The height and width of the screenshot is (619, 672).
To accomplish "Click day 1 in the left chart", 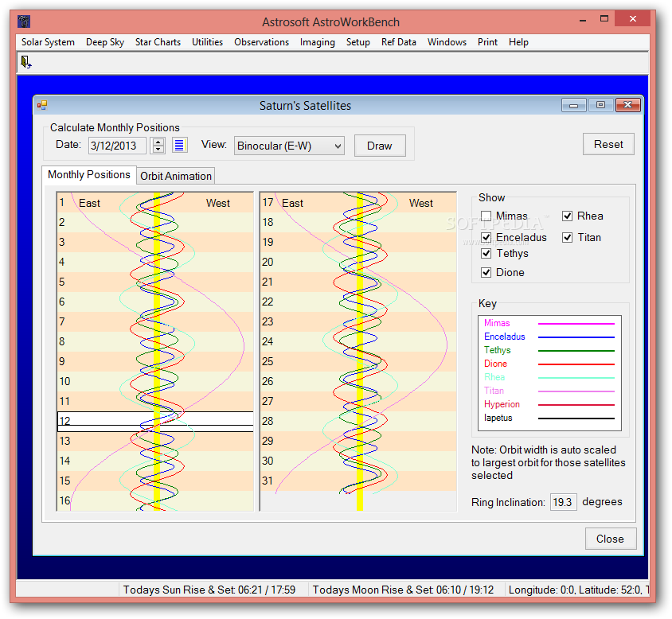I will click(x=155, y=203).
